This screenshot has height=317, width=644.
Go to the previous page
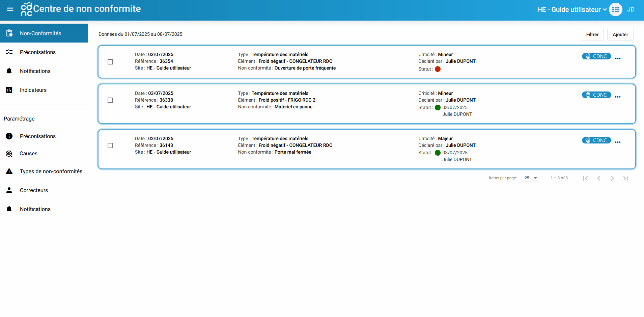tap(599, 178)
